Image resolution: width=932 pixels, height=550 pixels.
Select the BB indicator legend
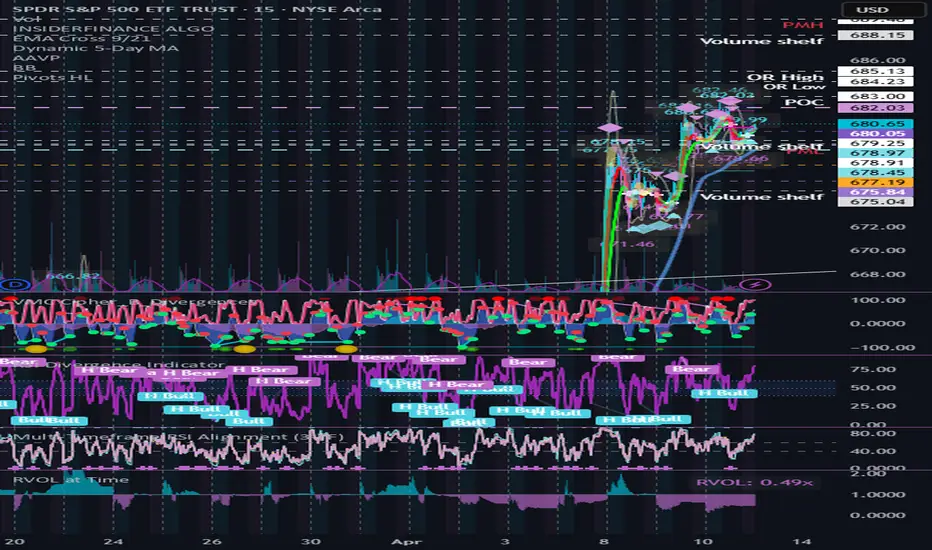click(x=24, y=68)
